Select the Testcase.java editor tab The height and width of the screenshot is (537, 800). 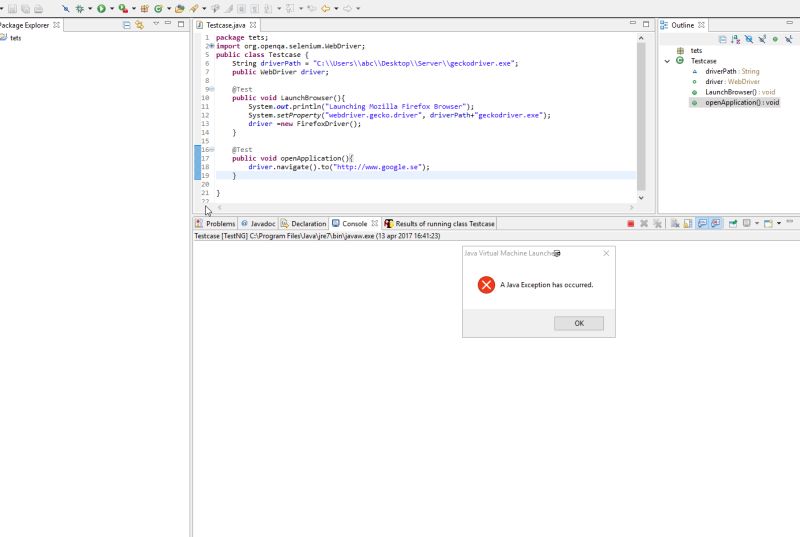[226, 25]
